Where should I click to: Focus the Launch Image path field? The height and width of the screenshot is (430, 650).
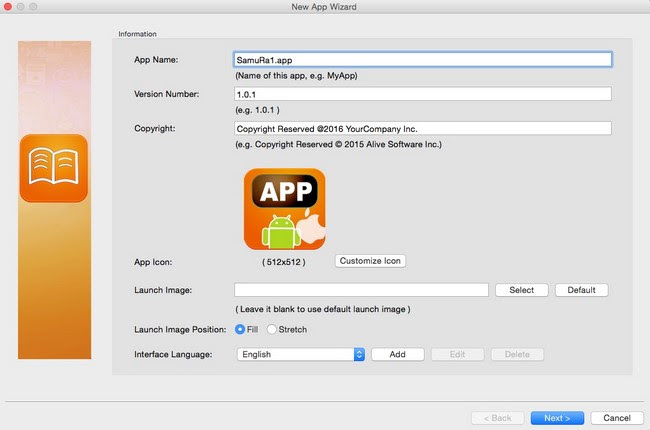point(361,290)
